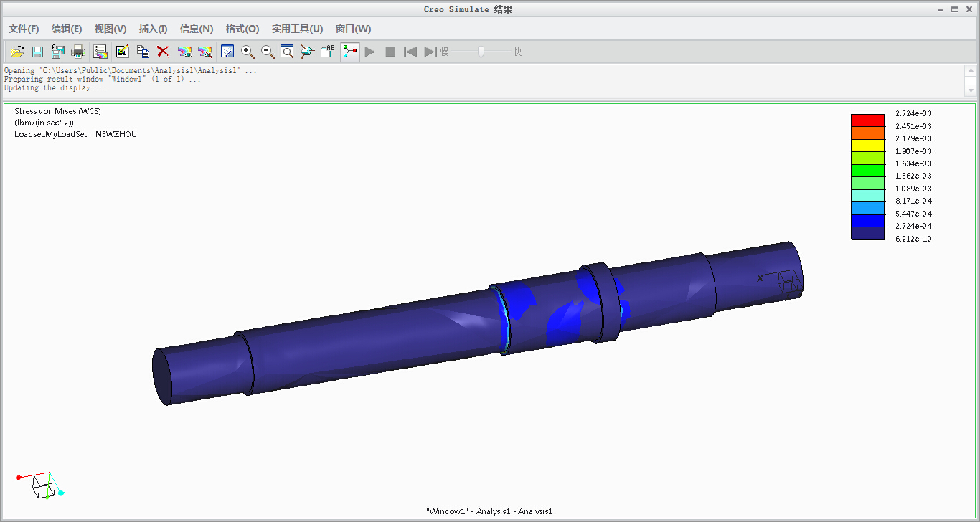
Task: Minimize the Creo Simulate window
Action: 941,9
